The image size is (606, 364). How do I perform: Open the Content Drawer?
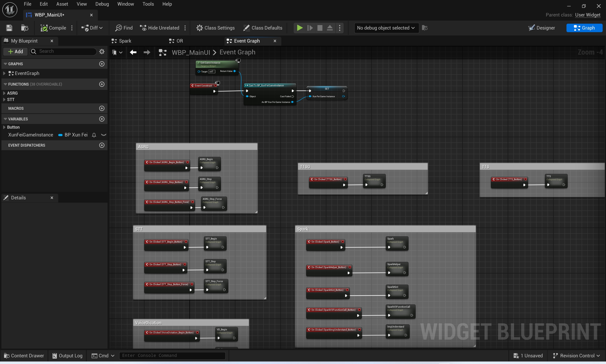pos(24,356)
